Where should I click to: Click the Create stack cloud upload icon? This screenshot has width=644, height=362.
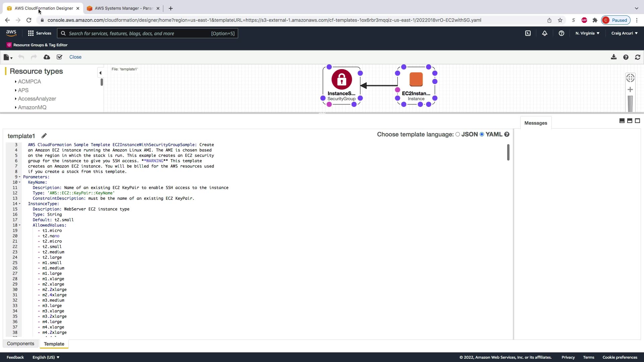(47, 57)
